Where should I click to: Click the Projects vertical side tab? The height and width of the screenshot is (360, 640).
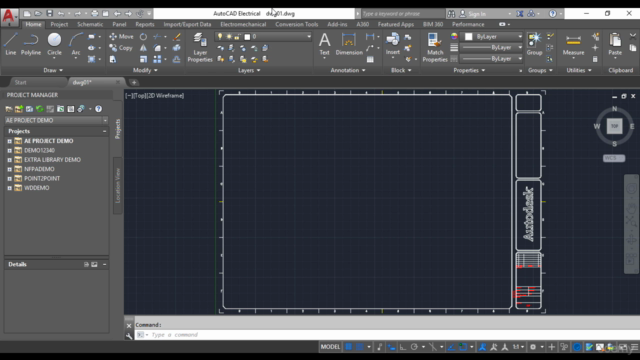click(x=118, y=129)
